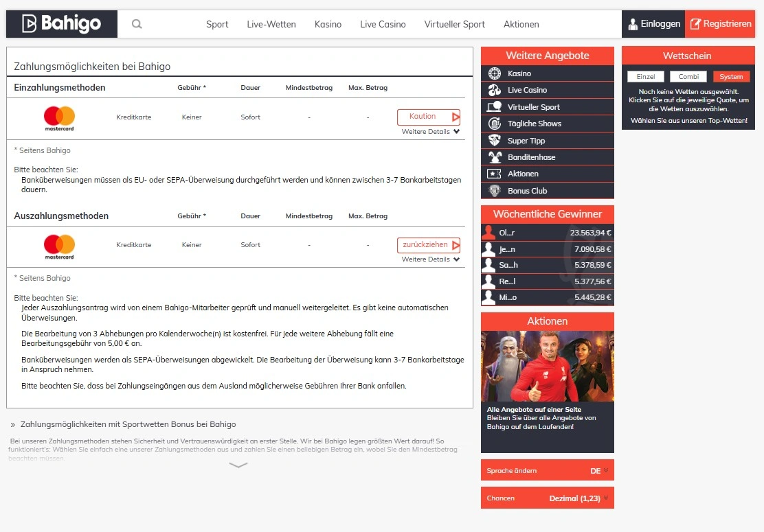Select the Weitere Angebote header
The height and width of the screenshot is (532, 764).
(x=547, y=56)
